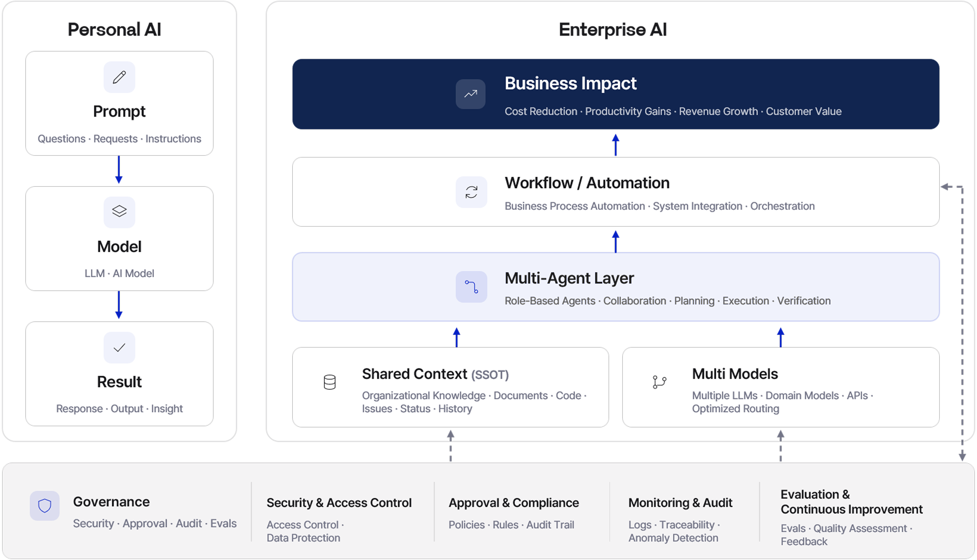Click 'Policies · Rules · Audit Trail' line
Viewport: 977px width, 560px height.
(511, 525)
